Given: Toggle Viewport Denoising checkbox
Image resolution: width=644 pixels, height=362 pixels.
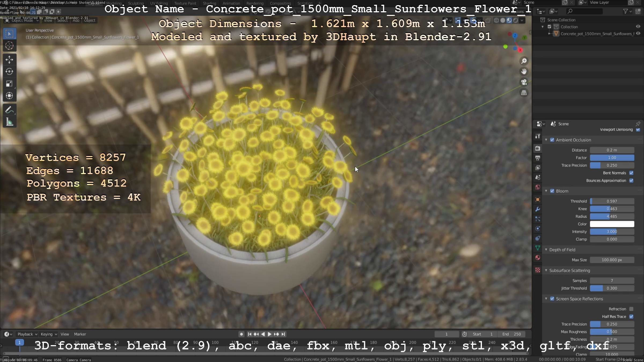Looking at the screenshot, I should [x=638, y=130].
